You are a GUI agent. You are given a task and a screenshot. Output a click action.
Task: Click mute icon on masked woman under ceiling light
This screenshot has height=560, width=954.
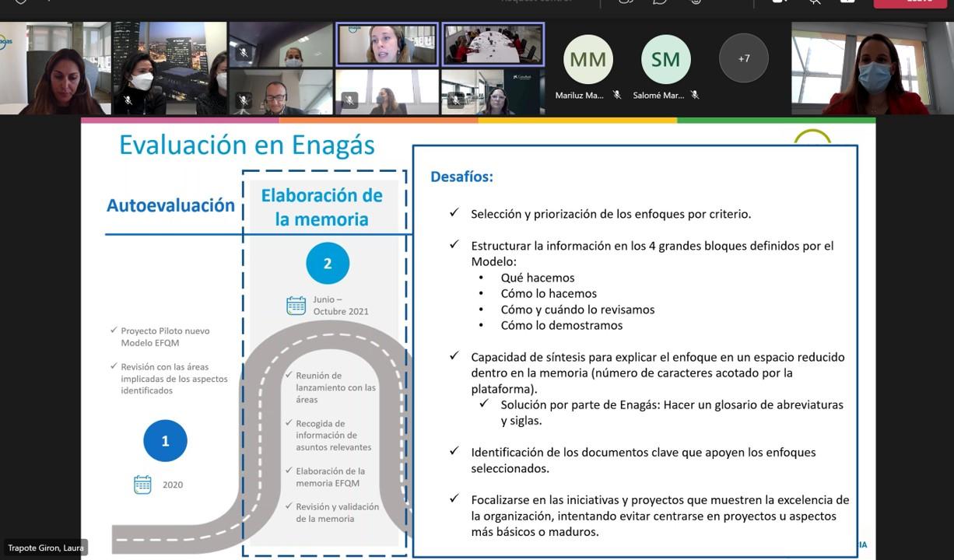click(x=244, y=53)
